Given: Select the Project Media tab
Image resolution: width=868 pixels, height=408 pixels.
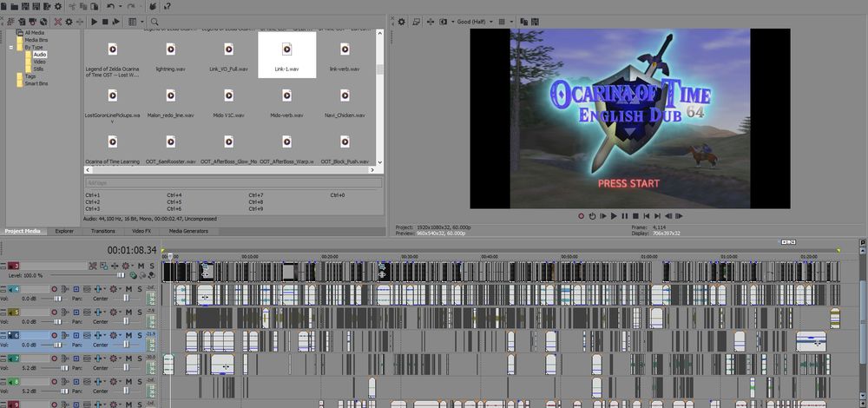Looking at the screenshot, I should (23, 231).
